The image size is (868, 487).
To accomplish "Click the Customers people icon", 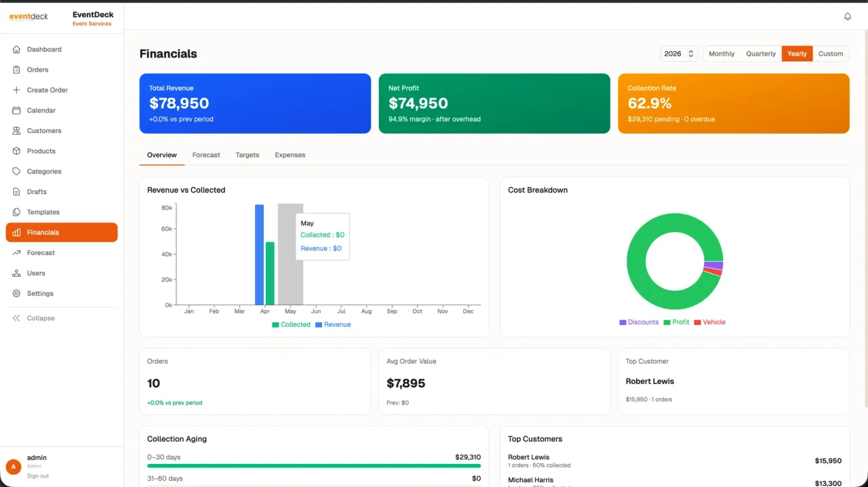I will 16,131.
